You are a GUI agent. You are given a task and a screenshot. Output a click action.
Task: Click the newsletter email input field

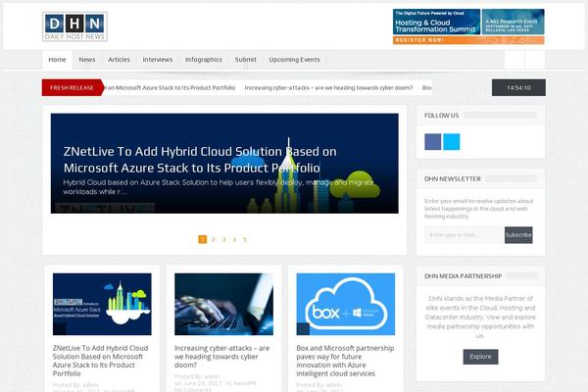[464, 235]
